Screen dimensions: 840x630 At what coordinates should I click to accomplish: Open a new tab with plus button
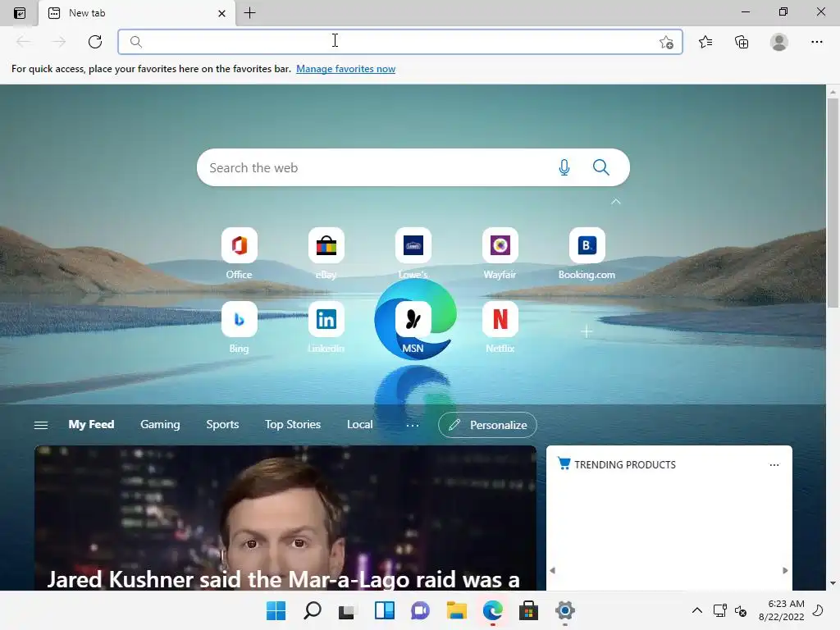(x=249, y=13)
